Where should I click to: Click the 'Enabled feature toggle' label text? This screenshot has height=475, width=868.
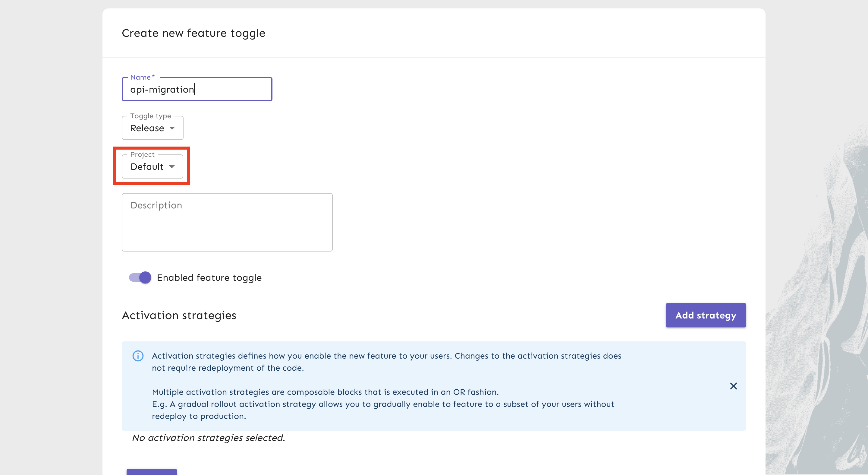point(209,277)
